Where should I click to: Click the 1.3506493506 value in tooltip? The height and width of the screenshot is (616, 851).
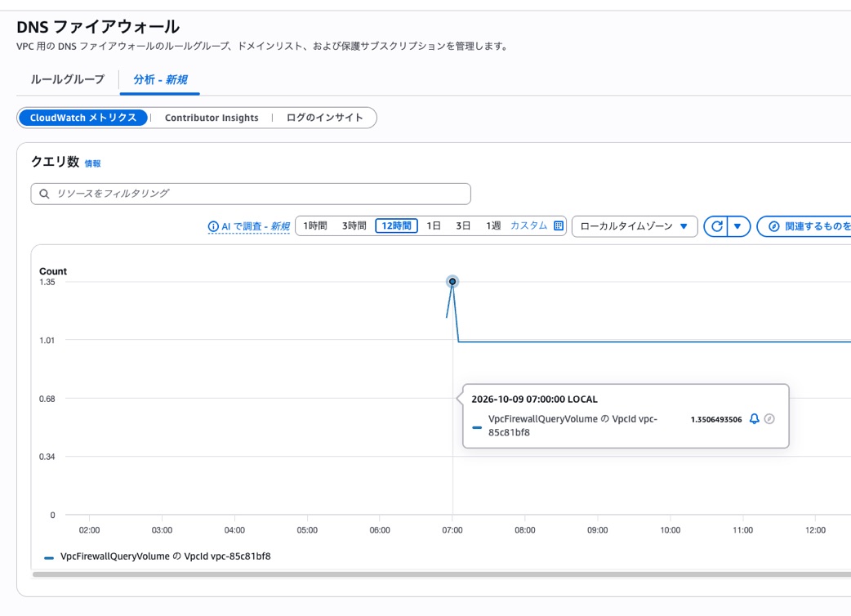(716, 420)
